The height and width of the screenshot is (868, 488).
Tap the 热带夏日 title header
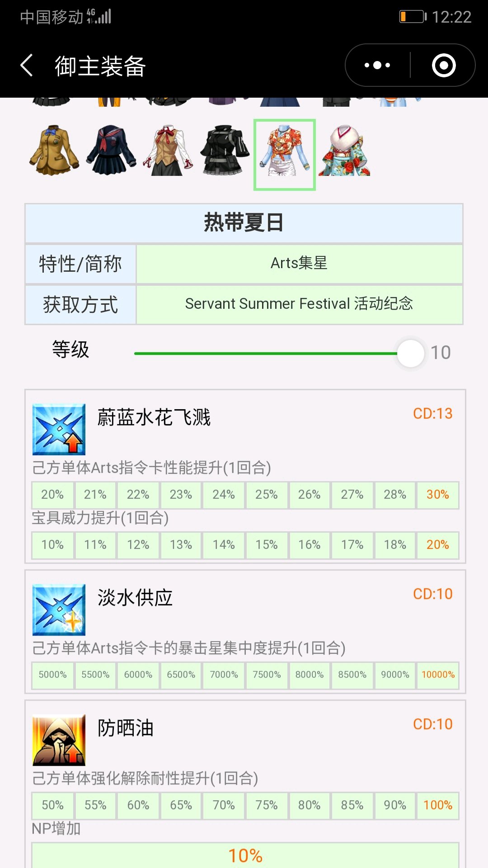tap(244, 223)
